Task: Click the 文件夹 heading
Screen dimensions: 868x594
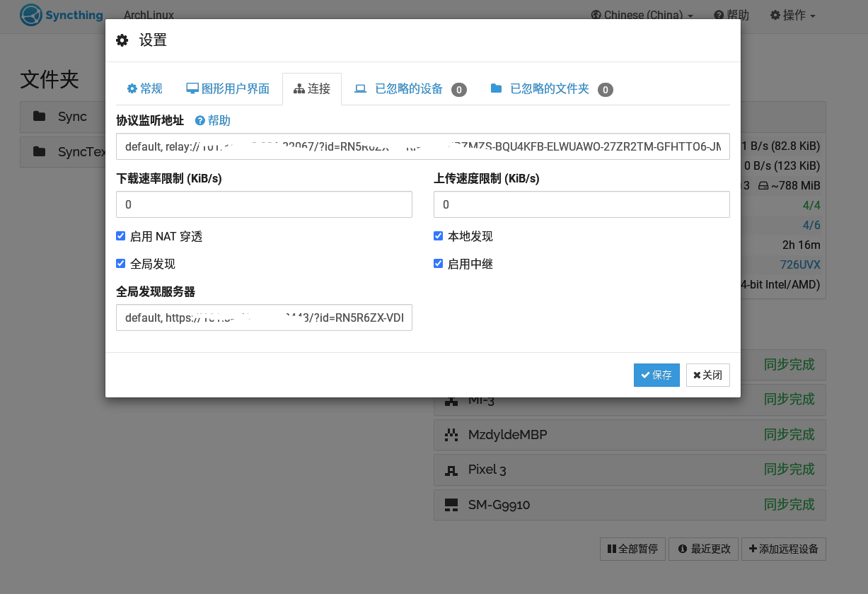Action: click(50, 79)
